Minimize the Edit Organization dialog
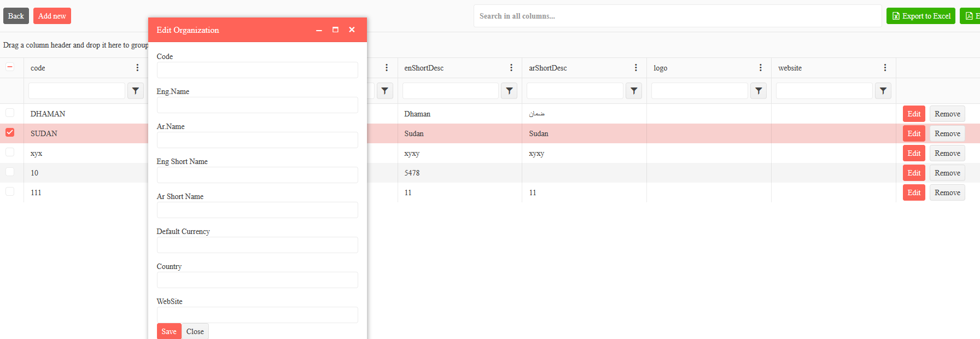Screen dimensions: 980x339 (x=319, y=30)
